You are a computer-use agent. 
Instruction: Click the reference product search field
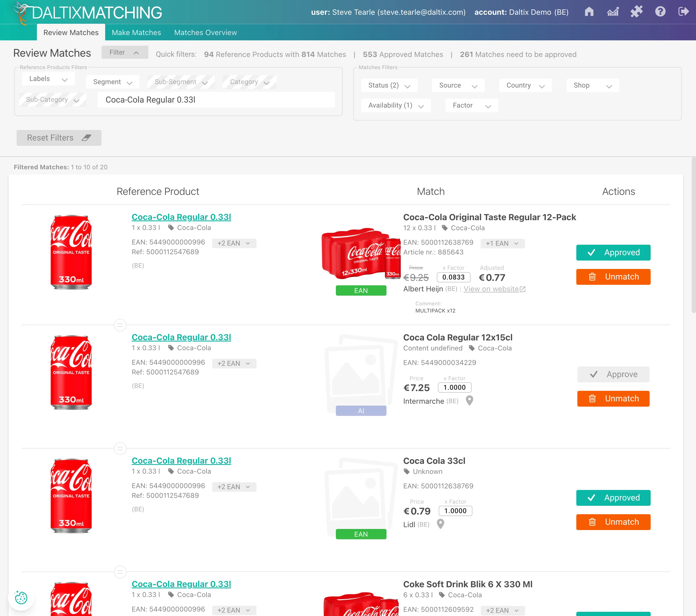[216, 100]
